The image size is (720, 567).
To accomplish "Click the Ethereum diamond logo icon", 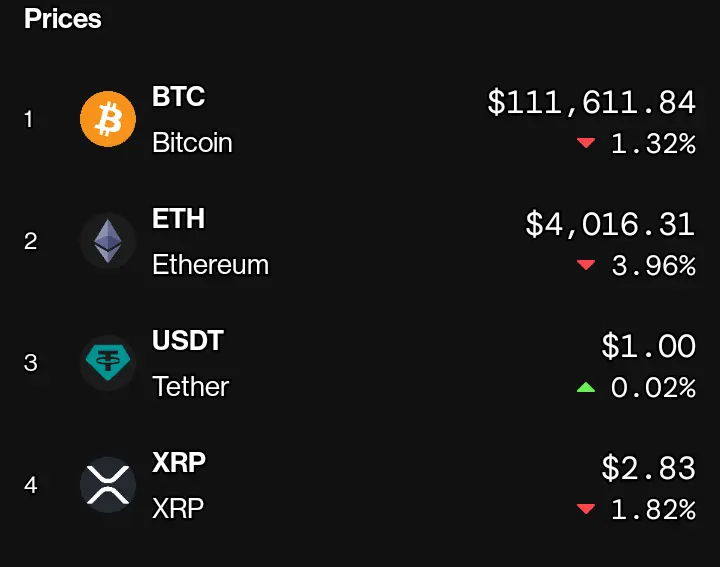I will (108, 241).
